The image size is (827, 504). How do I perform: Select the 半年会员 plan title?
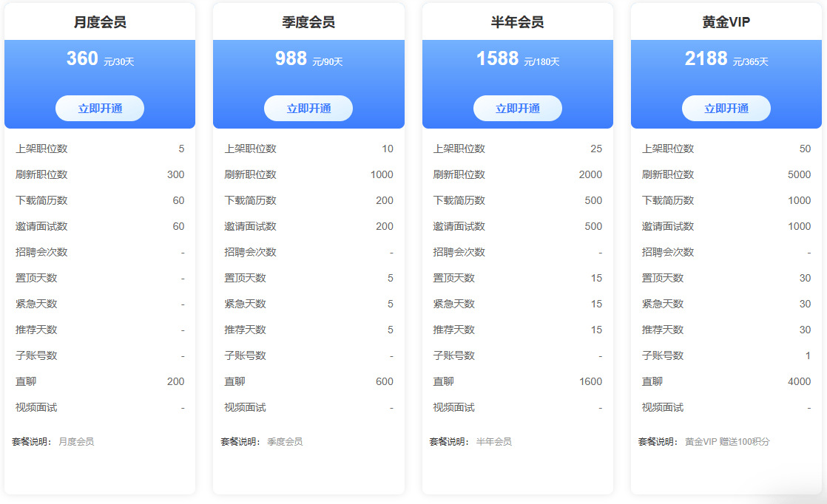(517, 19)
